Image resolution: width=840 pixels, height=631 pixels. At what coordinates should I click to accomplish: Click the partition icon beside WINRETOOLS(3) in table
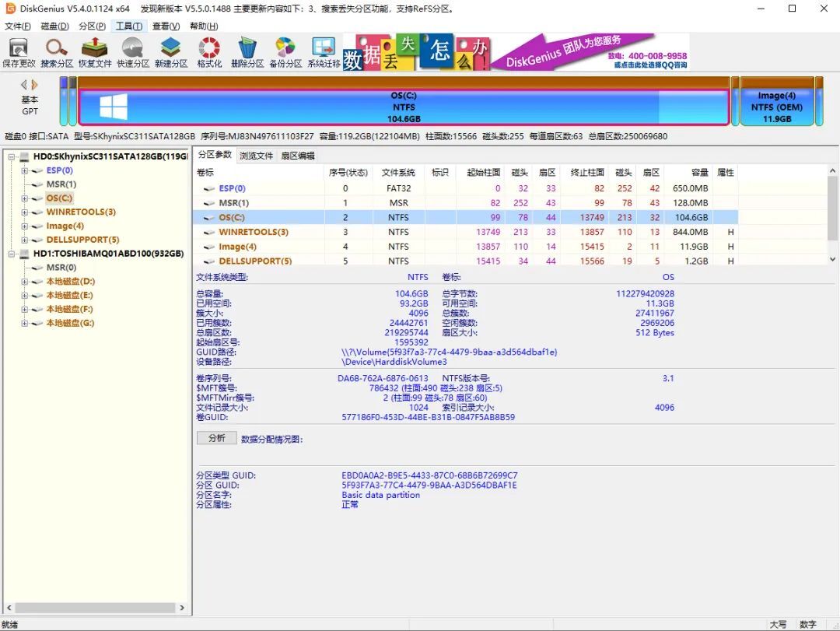coord(209,232)
